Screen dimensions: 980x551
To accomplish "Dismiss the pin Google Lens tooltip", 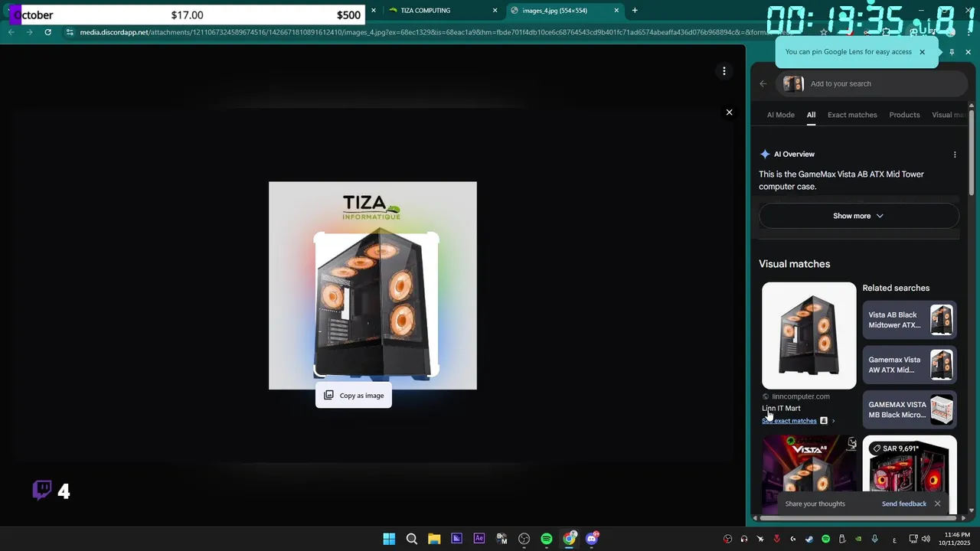I will click(922, 52).
